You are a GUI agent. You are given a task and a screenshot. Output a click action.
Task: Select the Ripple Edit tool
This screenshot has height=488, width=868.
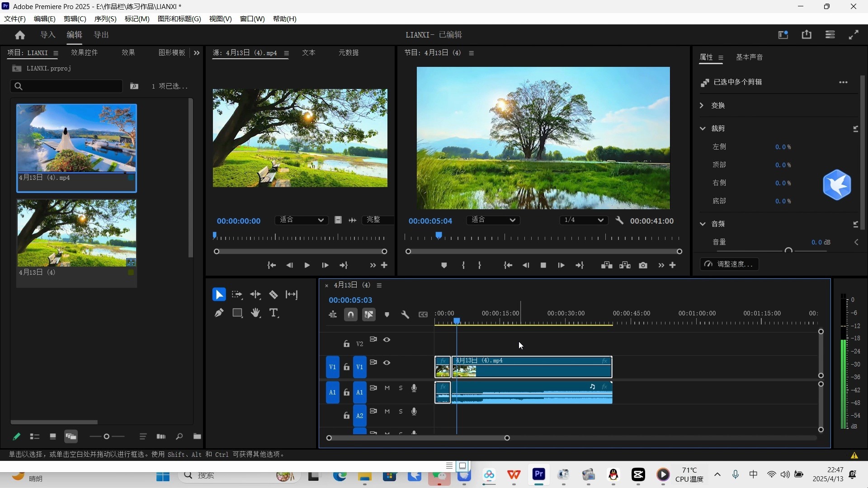(x=255, y=295)
